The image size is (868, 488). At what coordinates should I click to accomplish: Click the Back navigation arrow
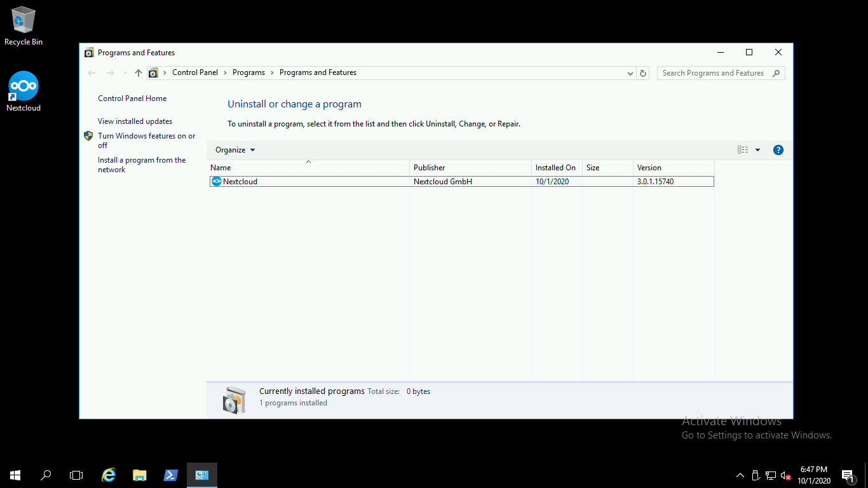click(92, 73)
